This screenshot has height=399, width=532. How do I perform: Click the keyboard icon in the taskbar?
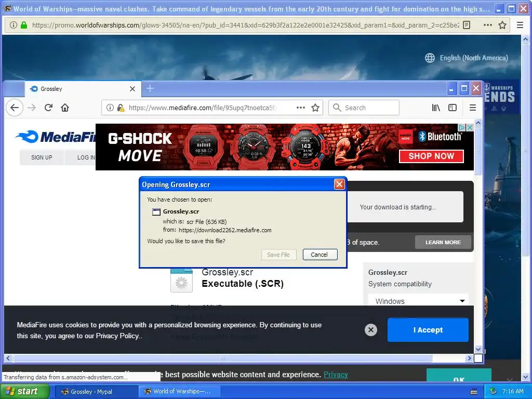pyautogui.click(x=474, y=392)
